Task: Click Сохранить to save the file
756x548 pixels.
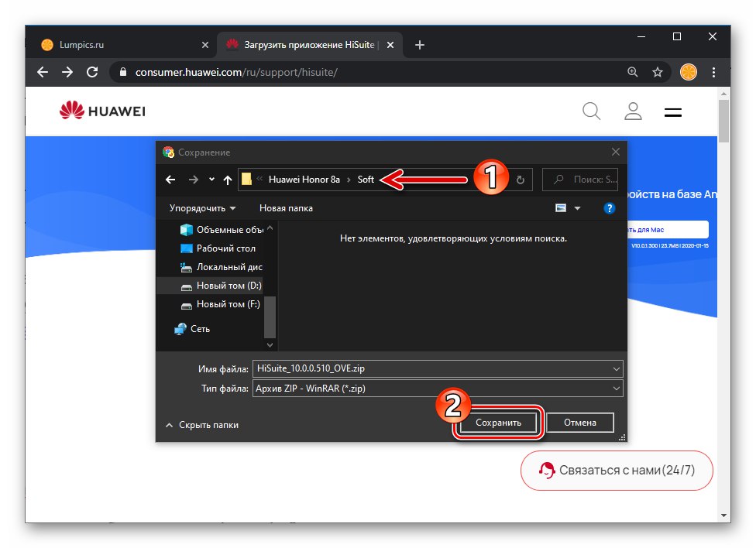Action: click(x=498, y=423)
